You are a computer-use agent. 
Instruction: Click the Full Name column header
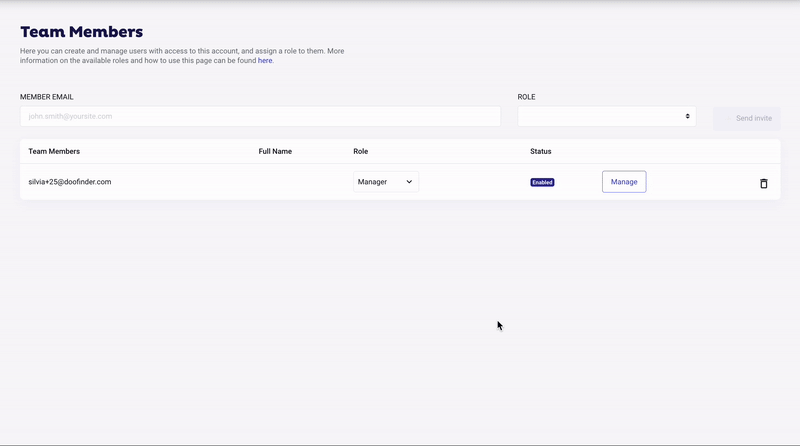(275, 151)
